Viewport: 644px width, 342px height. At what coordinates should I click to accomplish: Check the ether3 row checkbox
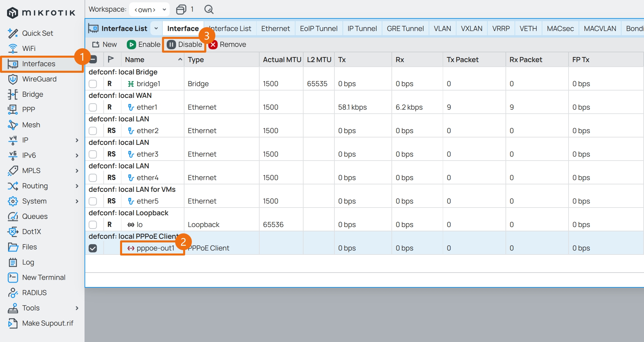pyautogui.click(x=93, y=154)
